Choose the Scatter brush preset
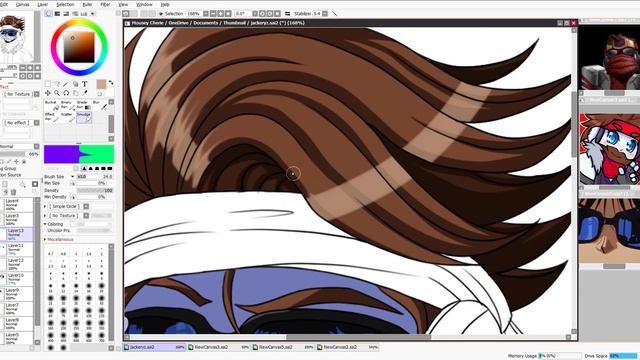The image size is (640, 360). 67,118
